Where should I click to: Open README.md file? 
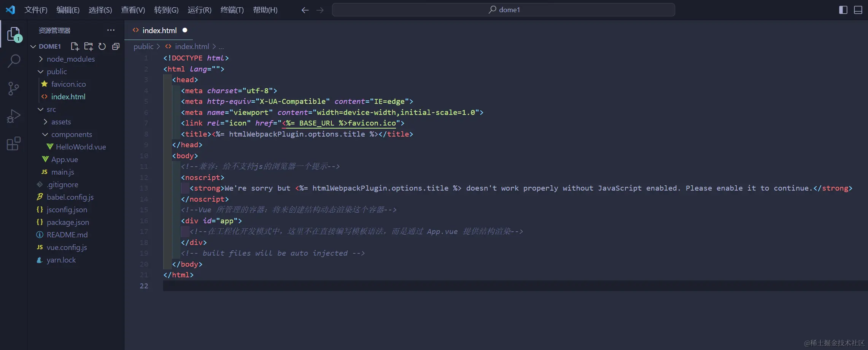[67, 235]
